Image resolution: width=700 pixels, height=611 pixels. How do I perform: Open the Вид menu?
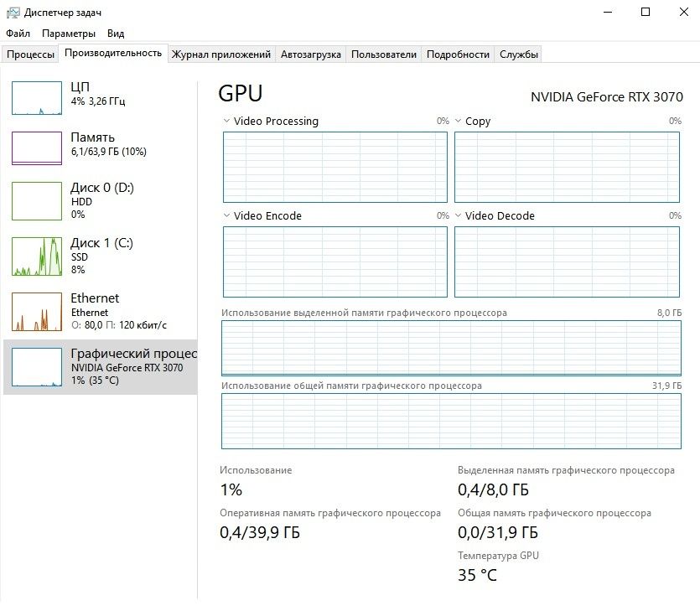coord(116,34)
